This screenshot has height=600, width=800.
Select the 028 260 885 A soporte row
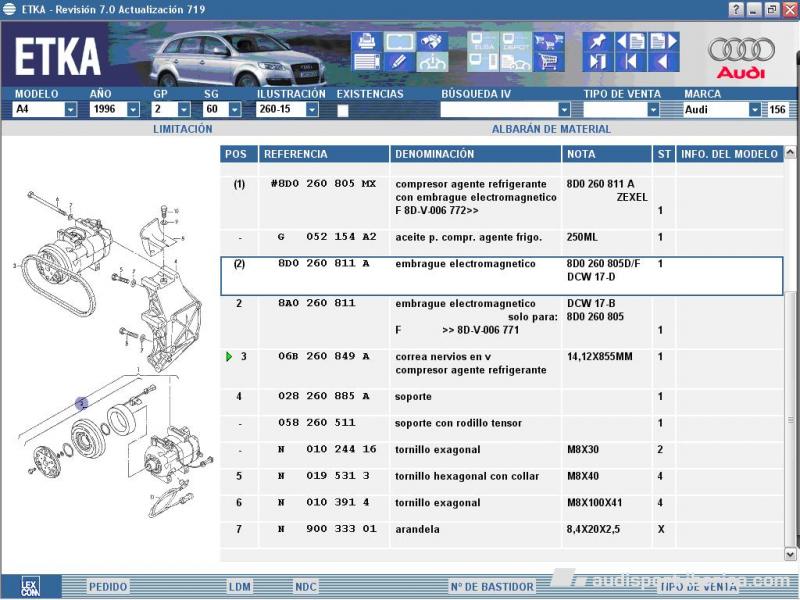click(x=502, y=403)
